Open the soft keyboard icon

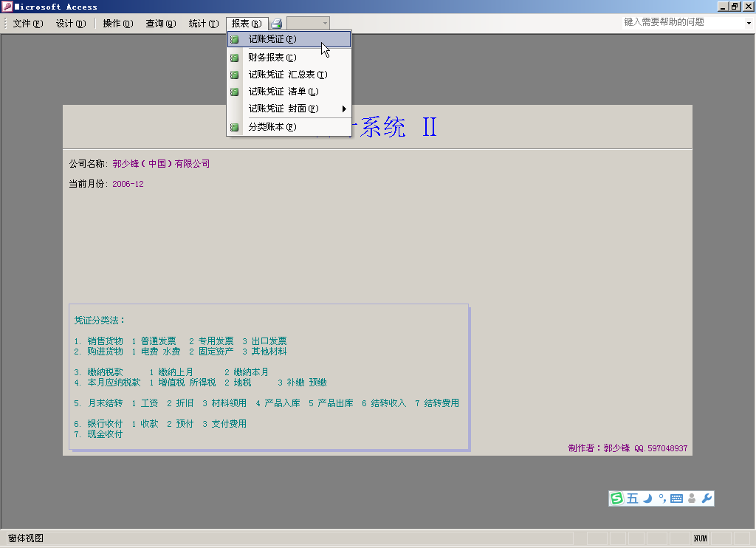676,499
